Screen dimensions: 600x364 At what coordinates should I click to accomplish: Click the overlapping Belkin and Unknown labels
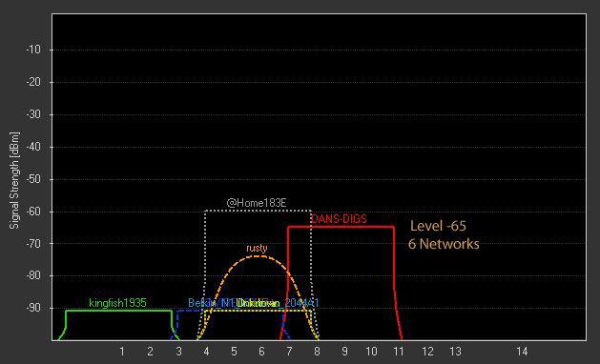(254, 303)
